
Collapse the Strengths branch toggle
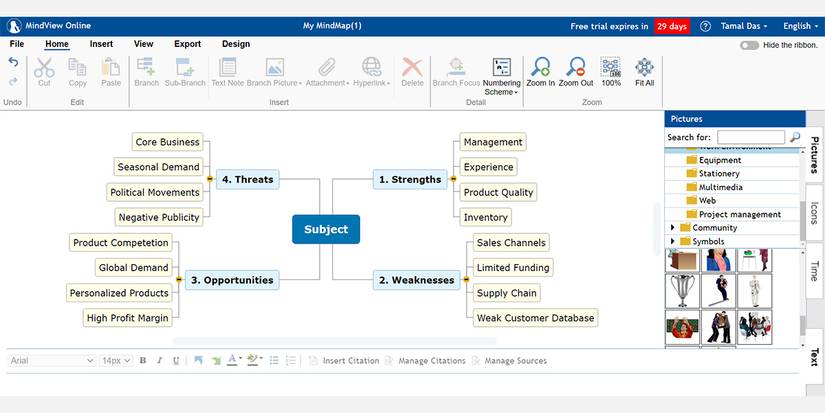tap(453, 179)
